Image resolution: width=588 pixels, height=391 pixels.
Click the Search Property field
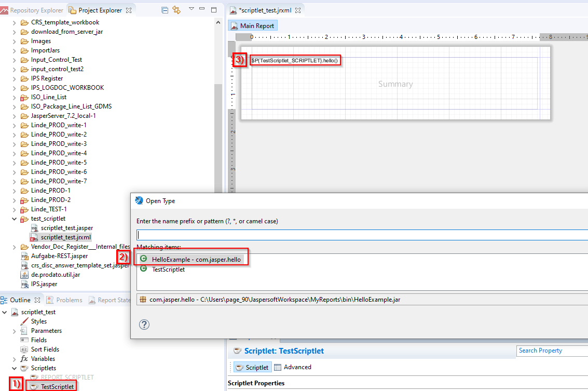pyautogui.click(x=552, y=350)
